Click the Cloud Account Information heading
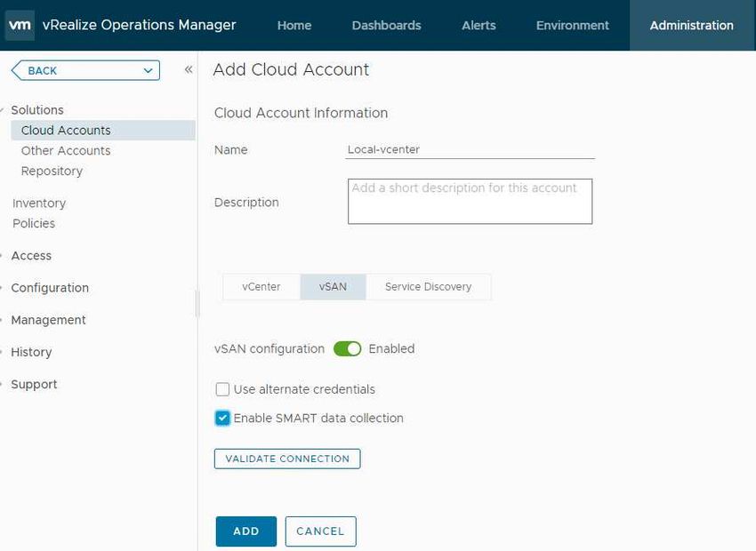756x551 pixels. pyautogui.click(x=301, y=113)
